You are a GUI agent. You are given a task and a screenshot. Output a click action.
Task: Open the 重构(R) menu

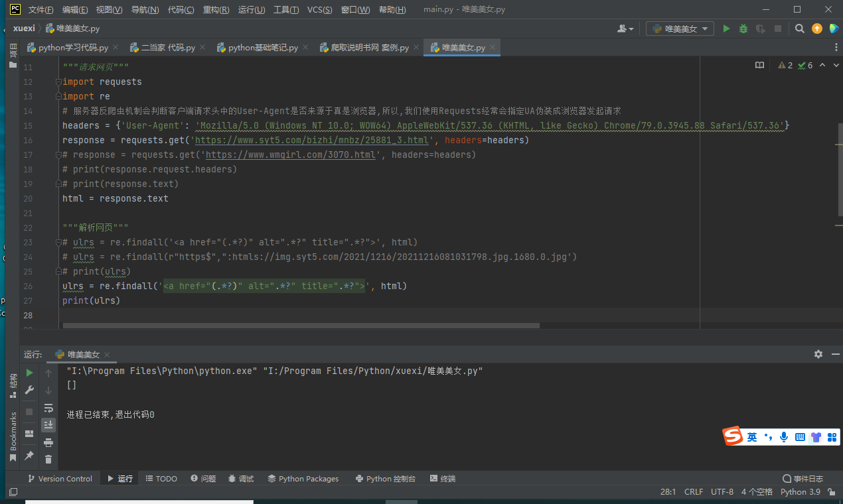click(216, 10)
